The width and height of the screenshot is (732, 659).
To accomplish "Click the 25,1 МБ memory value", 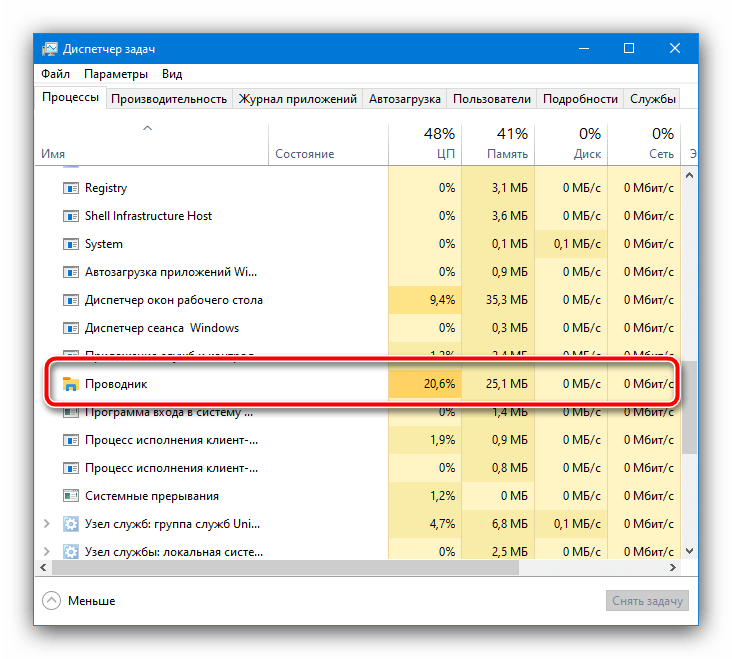I will (x=507, y=384).
